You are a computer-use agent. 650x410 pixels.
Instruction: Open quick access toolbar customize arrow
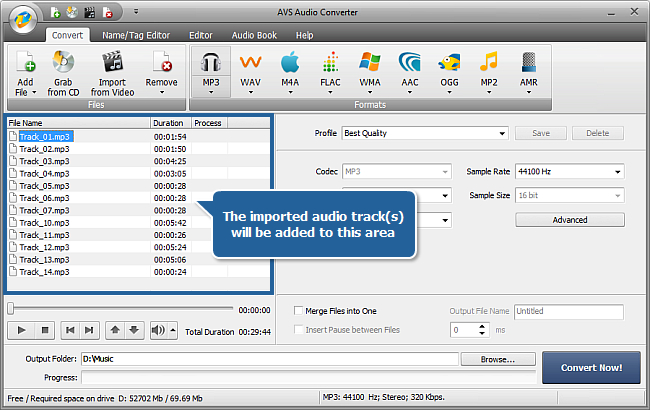pos(136,12)
